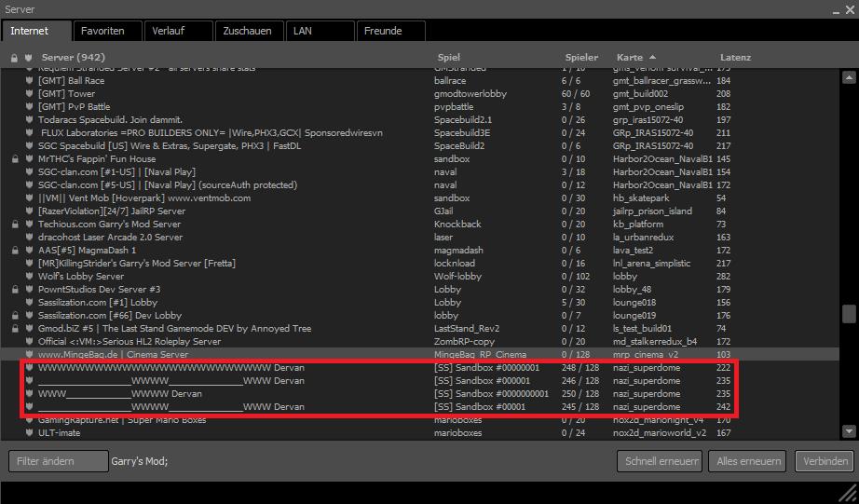Screen dimensions: 859x504
Task: Click the Schnell erneuern button
Action: click(x=661, y=461)
